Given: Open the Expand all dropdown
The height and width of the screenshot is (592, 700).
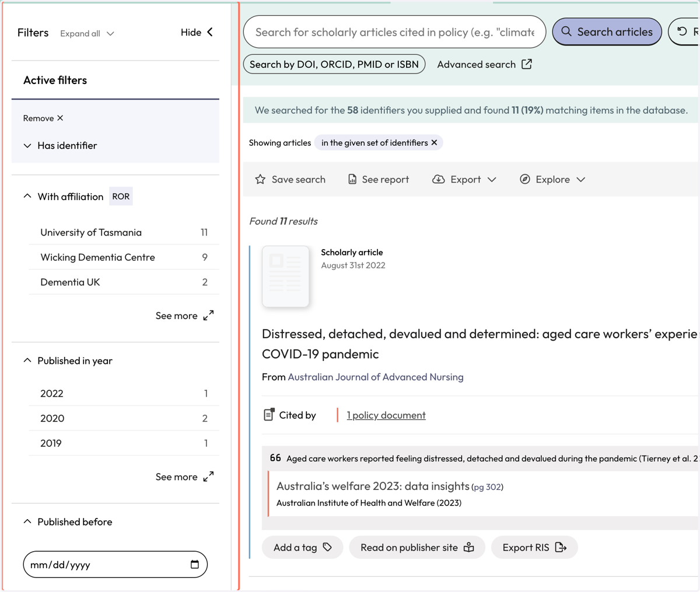Looking at the screenshot, I should pyautogui.click(x=87, y=33).
